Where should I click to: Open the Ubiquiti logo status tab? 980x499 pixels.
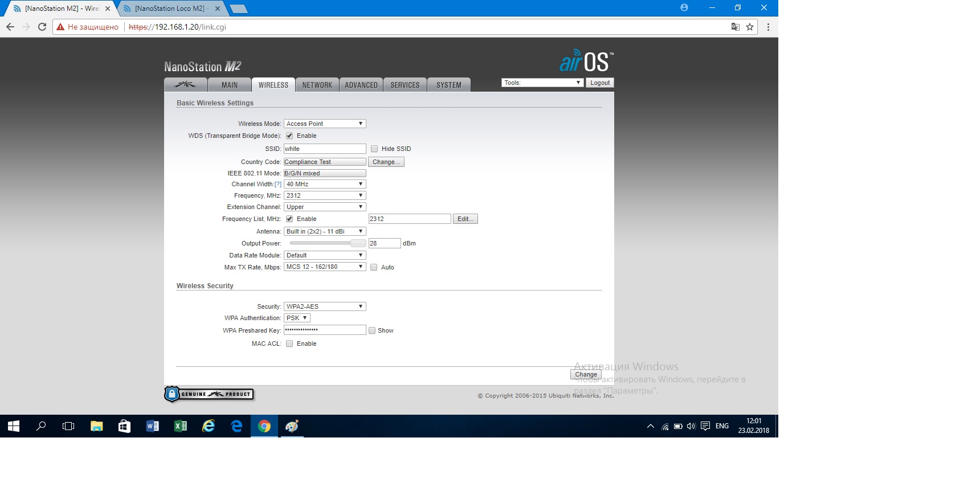185,85
